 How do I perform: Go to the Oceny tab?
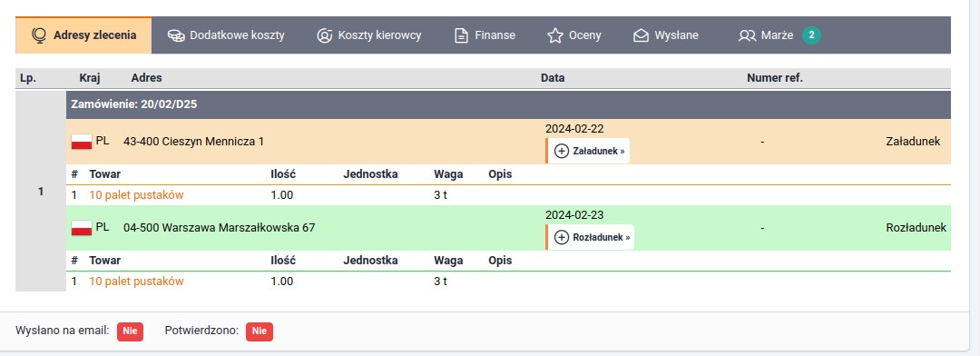[573, 35]
